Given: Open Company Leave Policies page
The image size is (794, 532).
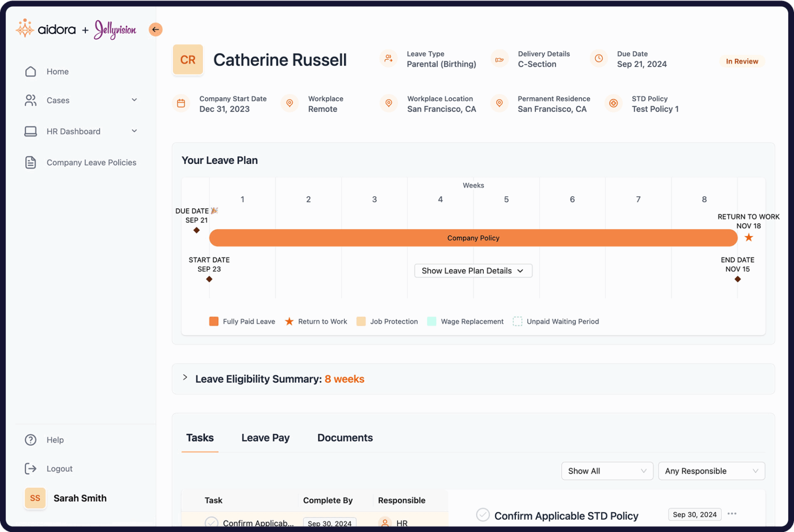Looking at the screenshot, I should (x=91, y=162).
